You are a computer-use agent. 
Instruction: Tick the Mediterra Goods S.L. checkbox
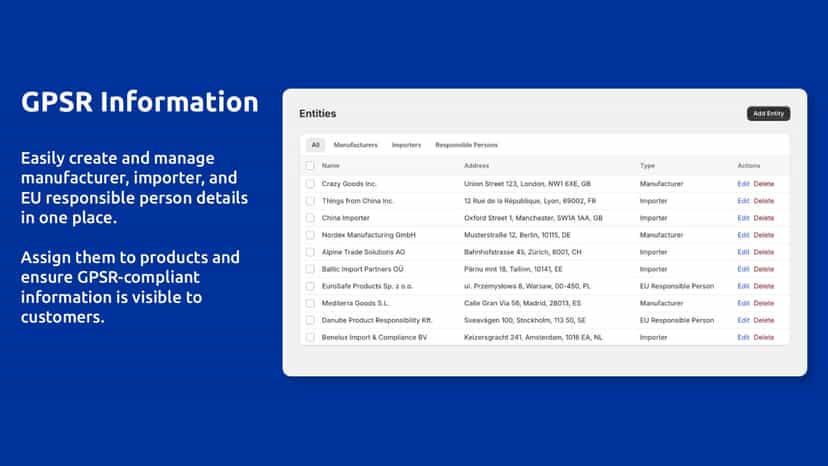tap(310, 303)
